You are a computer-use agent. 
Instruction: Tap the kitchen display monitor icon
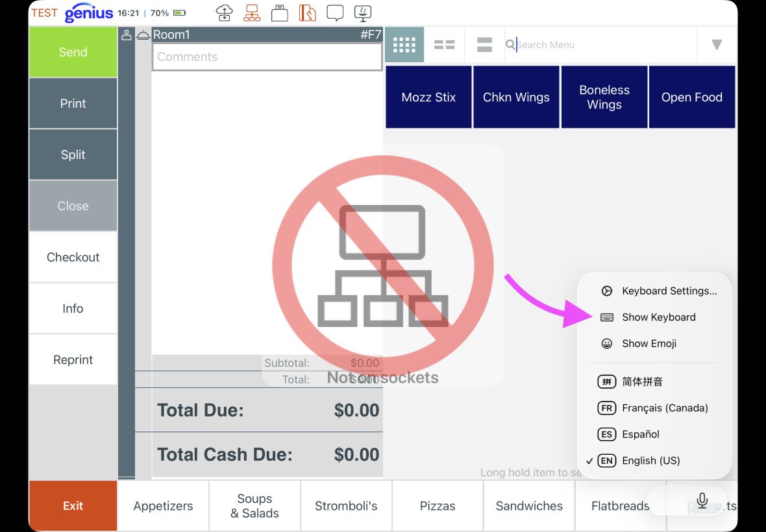tap(363, 13)
